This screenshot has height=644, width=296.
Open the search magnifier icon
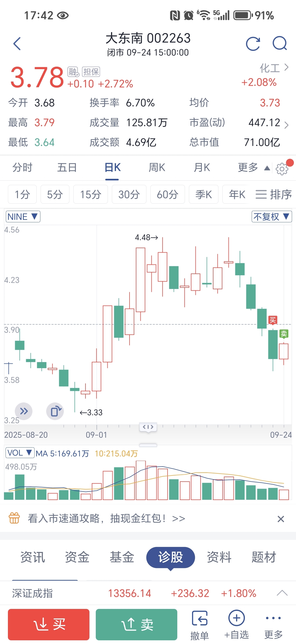pyautogui.click(x=280, y=43)
